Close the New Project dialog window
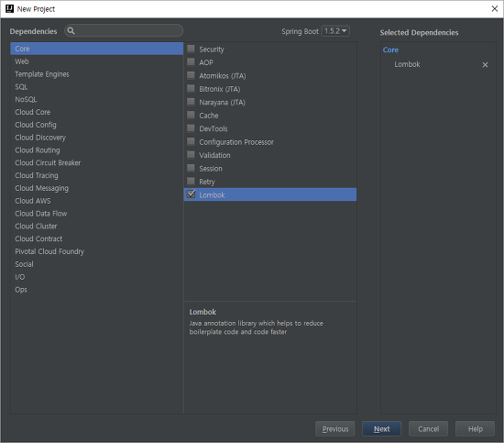 click(x=494, y=8)
